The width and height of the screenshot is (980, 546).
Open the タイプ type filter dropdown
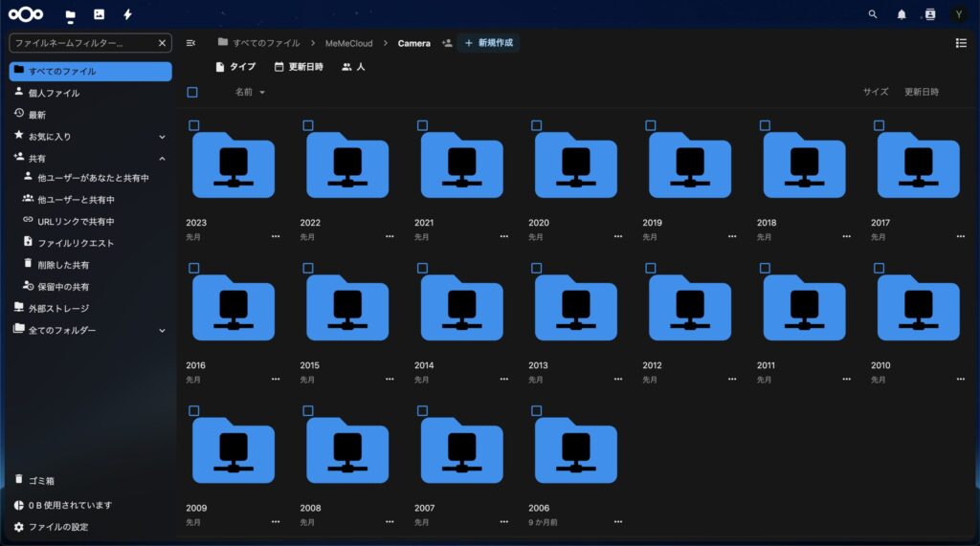point(235,67)
